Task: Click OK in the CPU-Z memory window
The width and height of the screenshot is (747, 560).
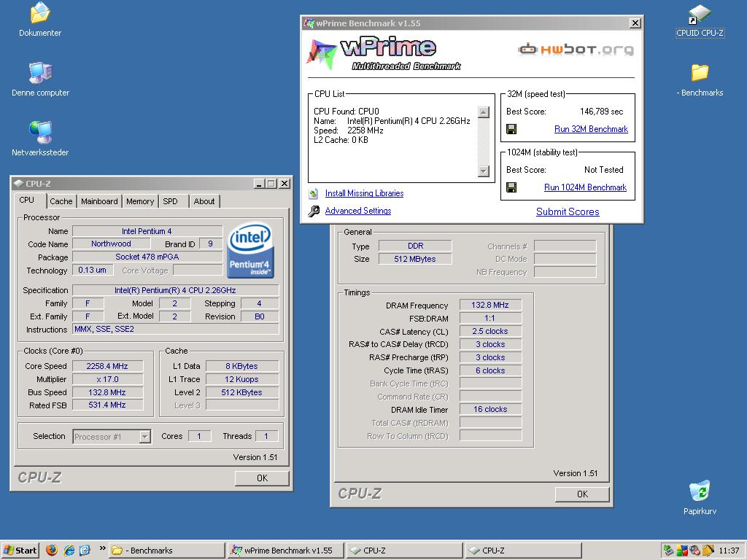Action: (582, 494)
